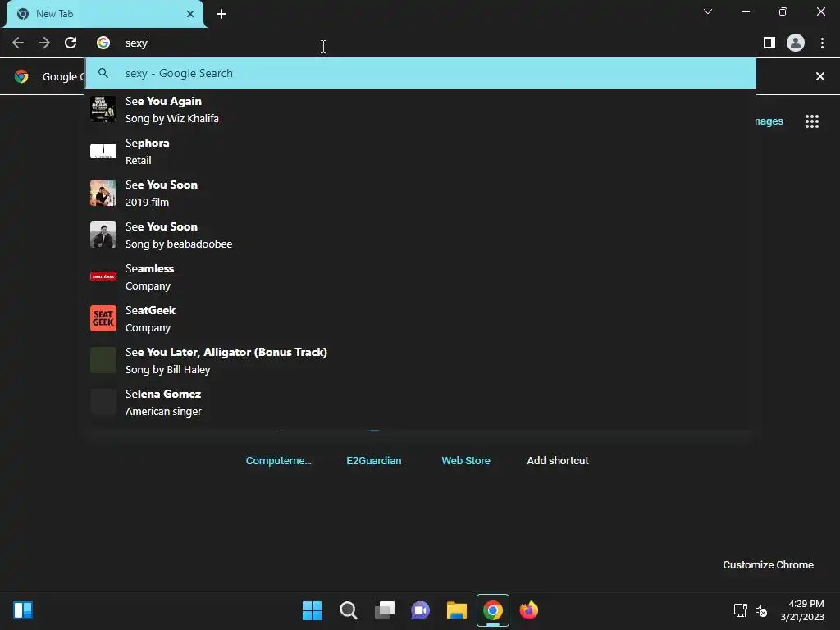
Task: Click the Google icon in the address bar
Action: (x=103, y=43)
